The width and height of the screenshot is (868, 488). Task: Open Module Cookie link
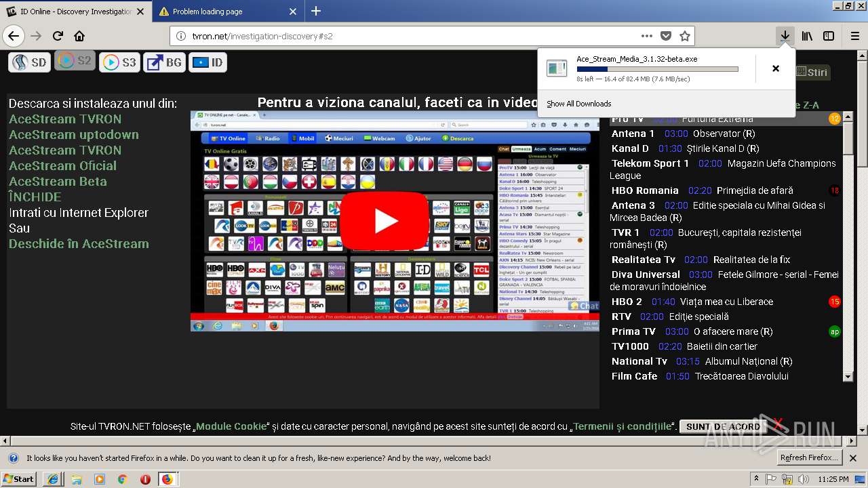(231, 426)
